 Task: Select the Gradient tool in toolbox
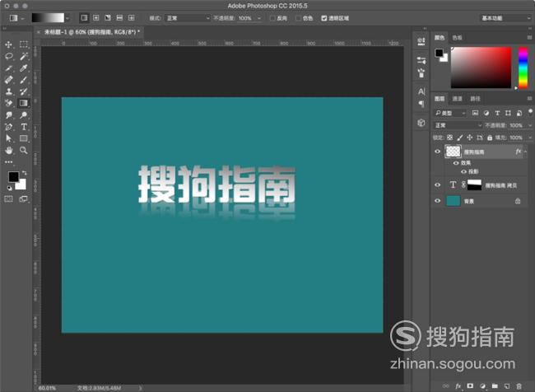[x=24, y=103]
